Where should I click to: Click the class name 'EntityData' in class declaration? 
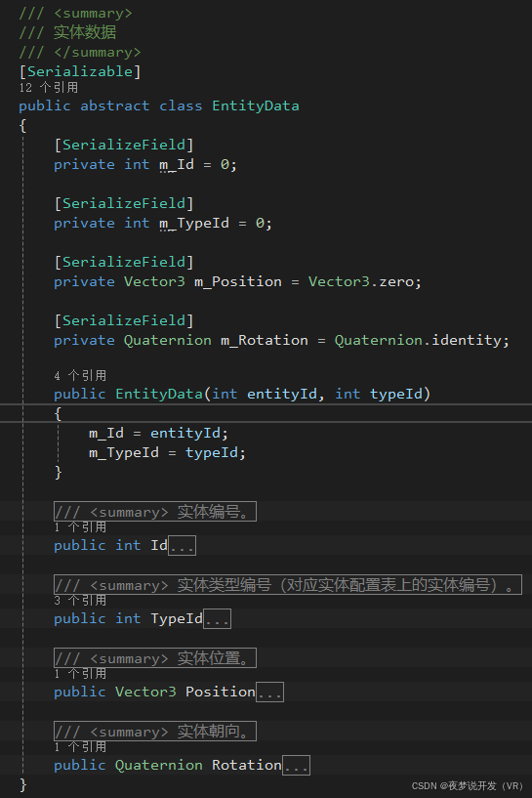pyautogui.click(x=256, y=105)
